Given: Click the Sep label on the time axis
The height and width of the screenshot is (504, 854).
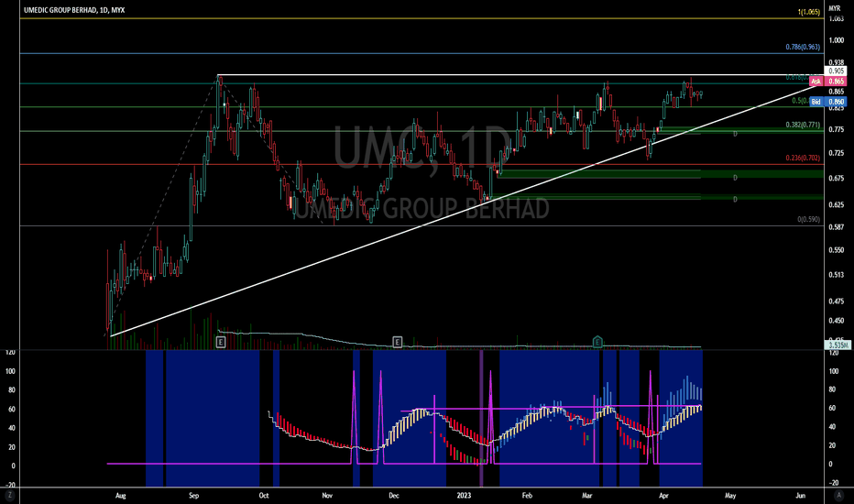Looking at the screenshot, I should coord(194,495).
